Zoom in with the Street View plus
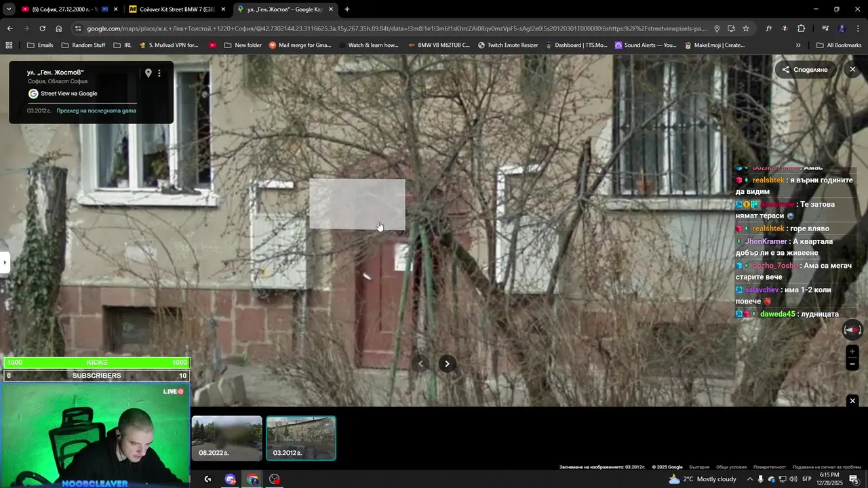 tap(852, 352)
